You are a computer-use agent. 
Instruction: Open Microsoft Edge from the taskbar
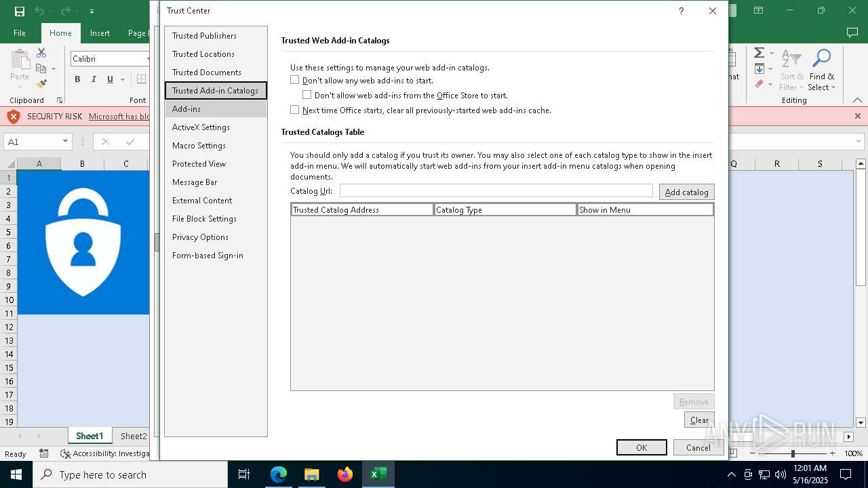[x=279, y=474]
